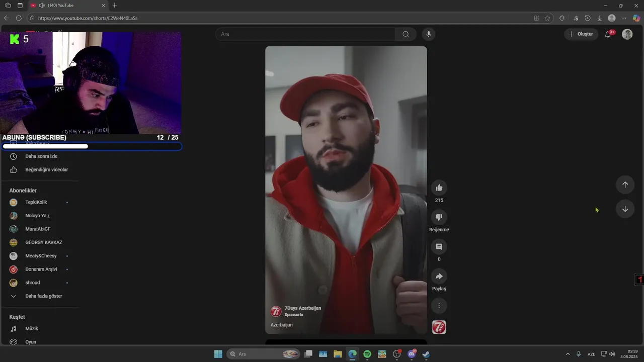Go to previous short with up arrow

pyautogui.click(x=625, y=185)
